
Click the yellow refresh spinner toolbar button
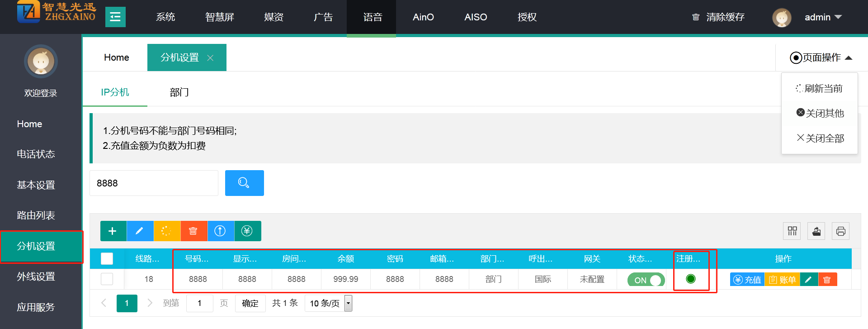point(167,231)
